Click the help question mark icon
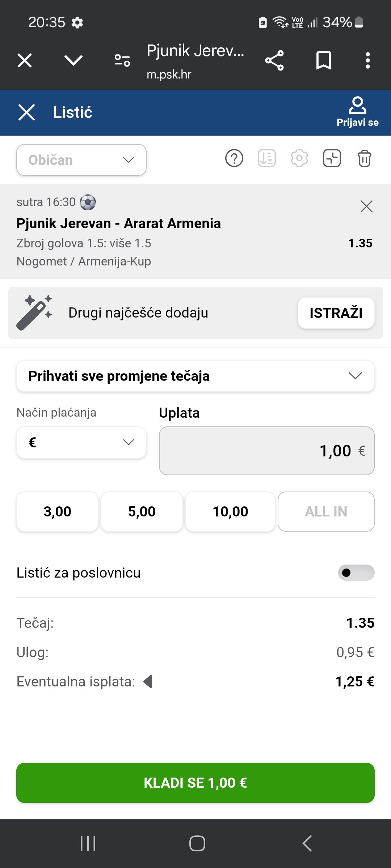391x868 pixels. click(x=234, y=158)
